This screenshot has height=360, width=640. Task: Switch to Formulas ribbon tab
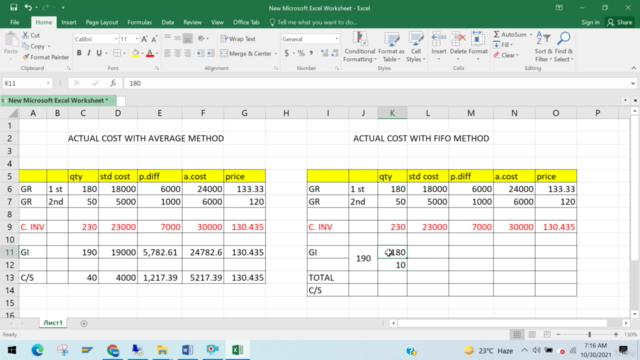140,22
